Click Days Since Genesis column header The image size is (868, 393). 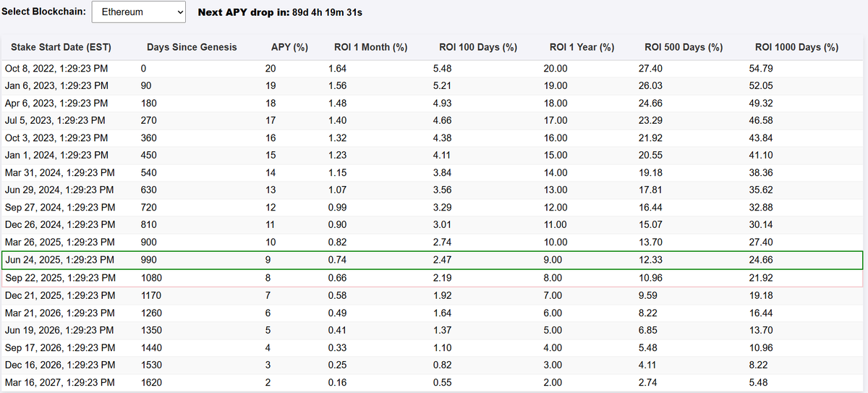click(x=192, y=47)
